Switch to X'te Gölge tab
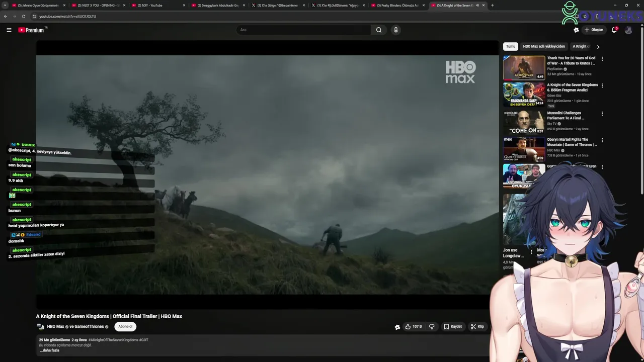 (x=277, y=5)
